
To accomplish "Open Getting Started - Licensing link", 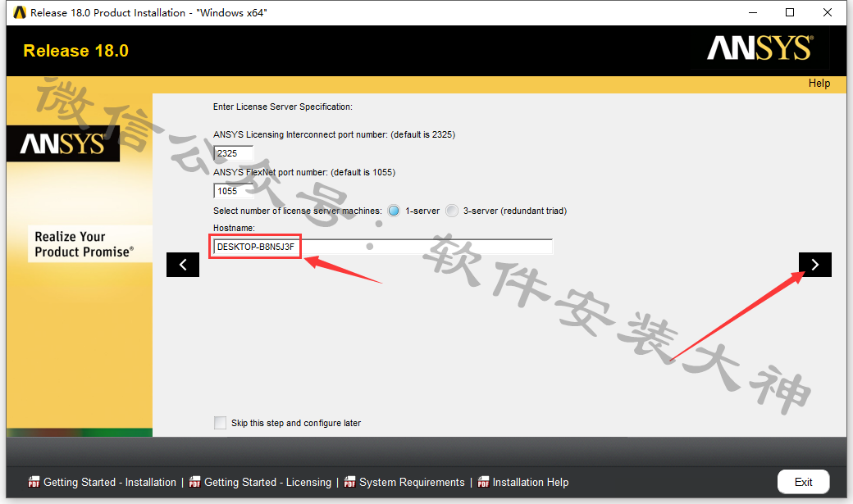I will coord(267,482).
